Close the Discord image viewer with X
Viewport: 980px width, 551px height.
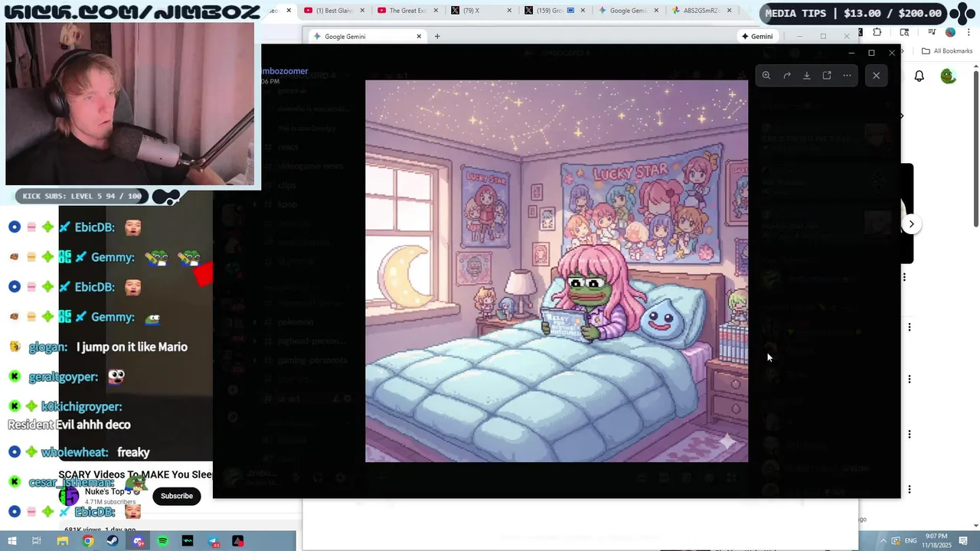(877, 75)
